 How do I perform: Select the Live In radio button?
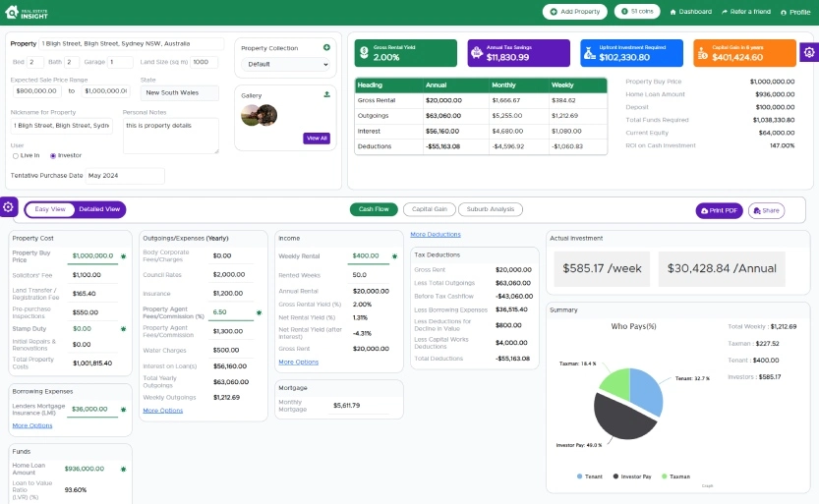16,156
